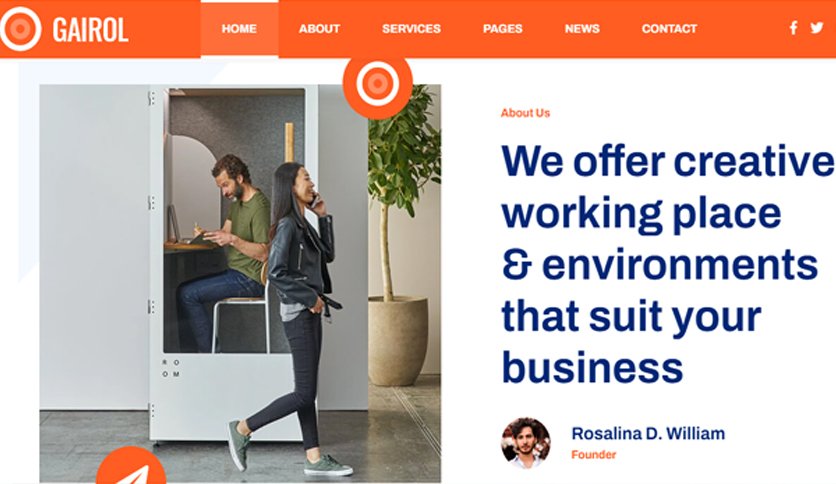Click the orange target badge above photo
This screenshot has height=484, width=836.
click(377, 84)
